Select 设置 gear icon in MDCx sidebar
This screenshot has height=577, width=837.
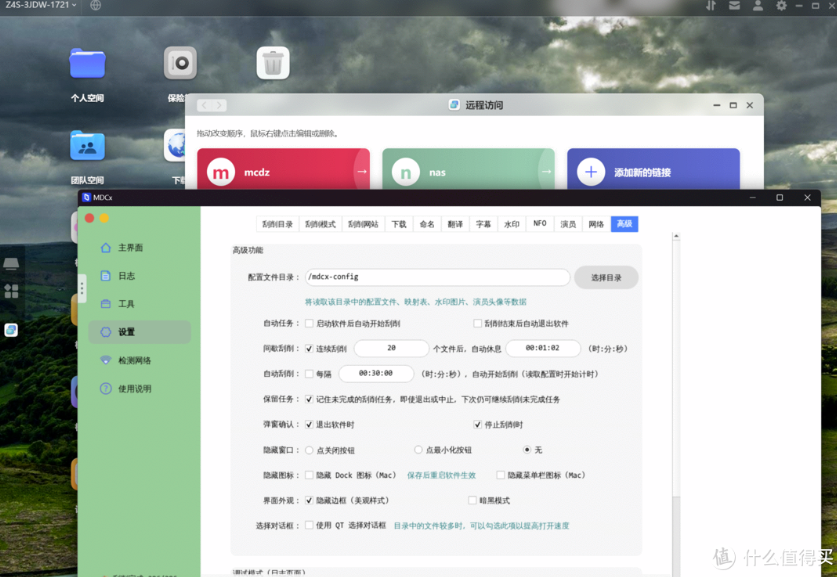pos(106,332)
